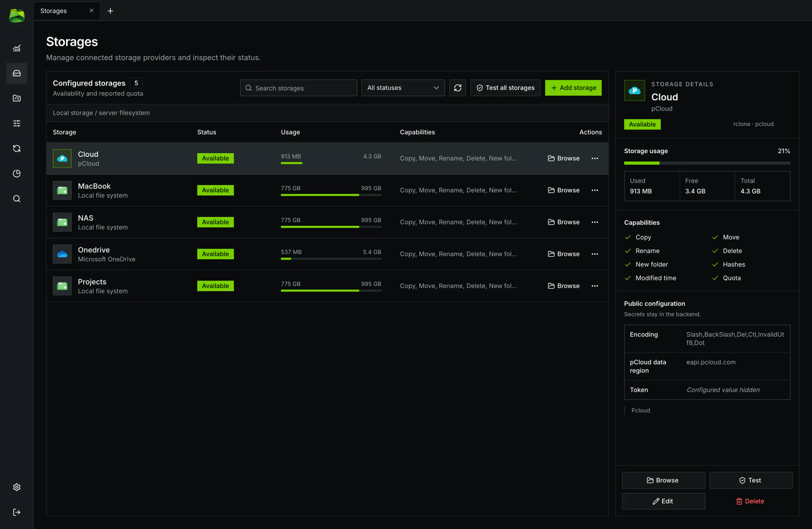This screenshot has height=529, width=812.
Task: Click the NAS usage bar
Action: 331,227
